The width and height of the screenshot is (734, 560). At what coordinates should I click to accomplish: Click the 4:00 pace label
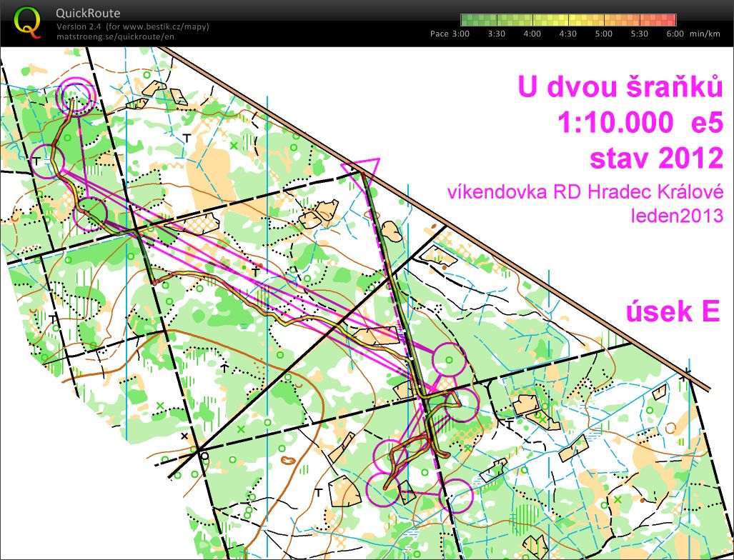pos(532,34)
